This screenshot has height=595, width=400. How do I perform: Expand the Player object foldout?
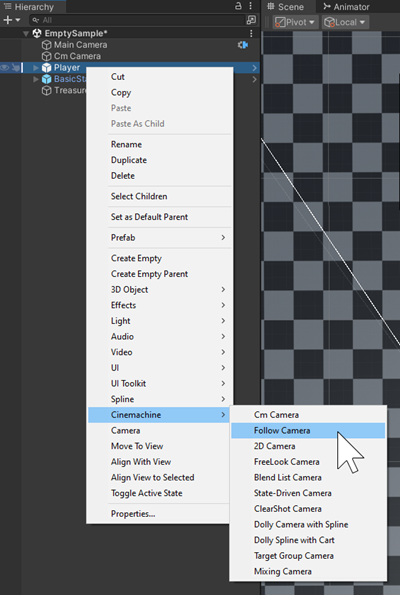coord(36,68)
